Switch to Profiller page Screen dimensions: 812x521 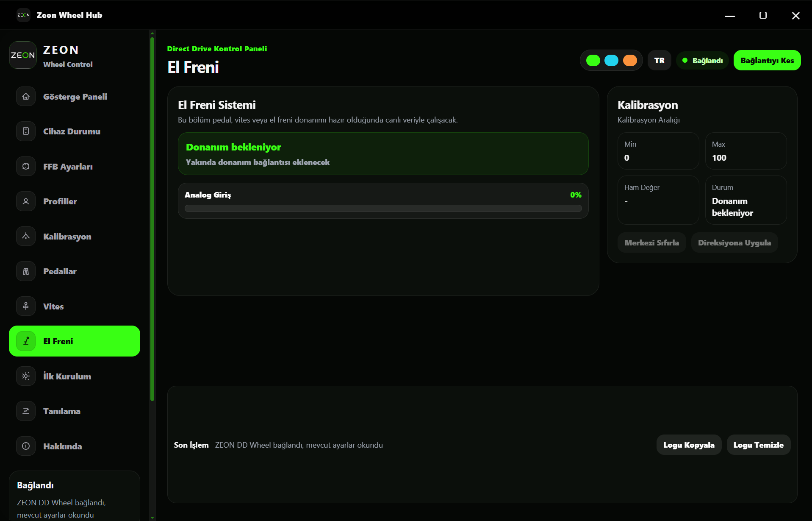75,201
